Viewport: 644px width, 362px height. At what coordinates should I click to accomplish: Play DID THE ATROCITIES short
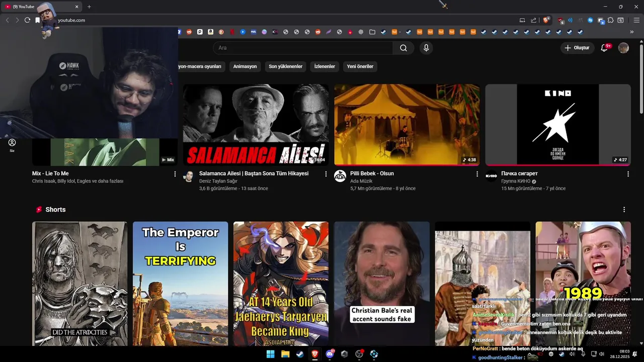[x=79, y=284]
